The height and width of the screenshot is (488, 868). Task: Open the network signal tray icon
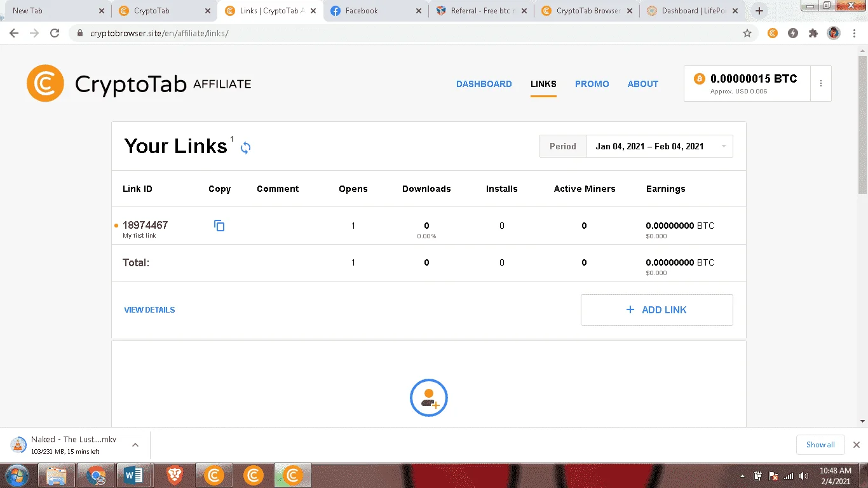pyautogui.click(x=789, y=475)
